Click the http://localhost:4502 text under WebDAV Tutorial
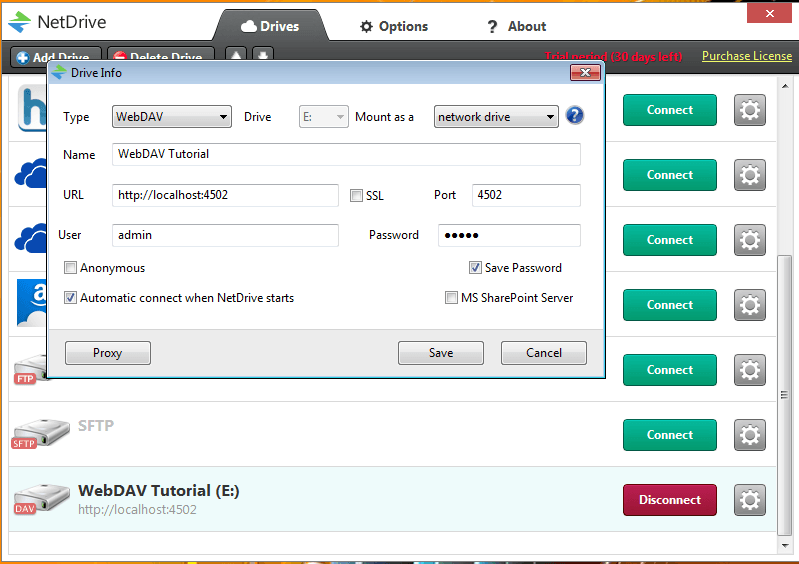The width and height of the screenshot is (799, 564). [137, 509]
